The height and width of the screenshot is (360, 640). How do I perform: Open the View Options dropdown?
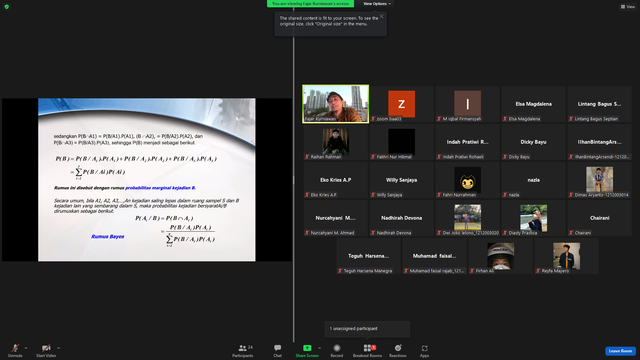[377, 4]
